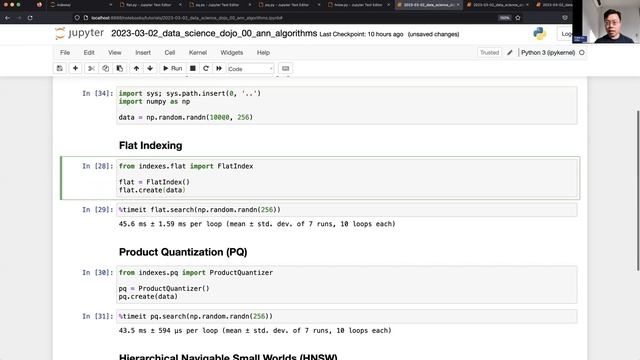
Task: Click the Trusted notebook indicator
Action: [489, 53]
